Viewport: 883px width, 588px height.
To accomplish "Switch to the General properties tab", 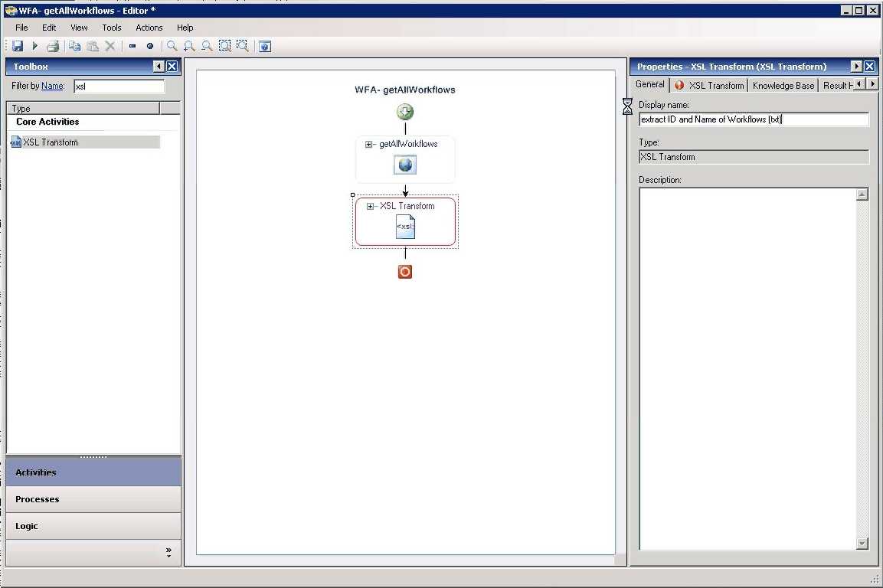I will point(650,84).
